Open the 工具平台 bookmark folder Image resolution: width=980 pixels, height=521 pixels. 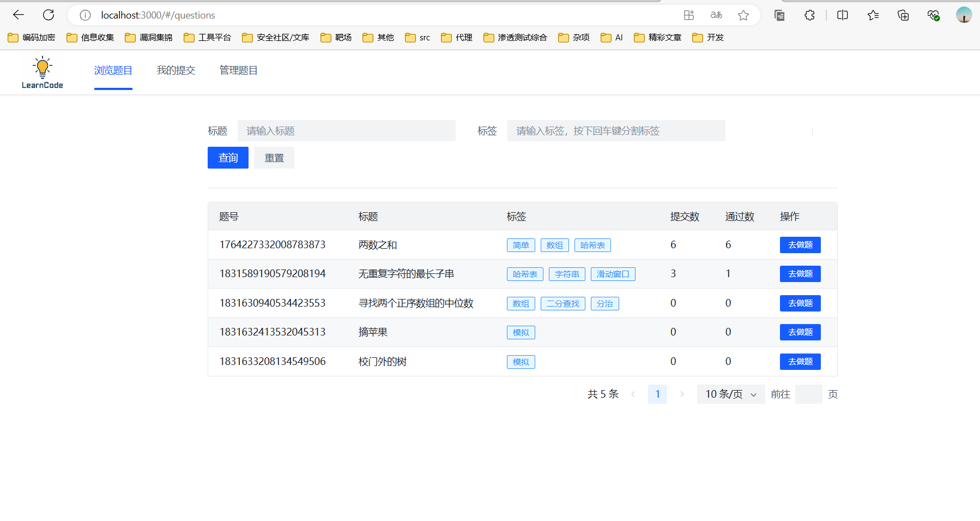[208, 37]
